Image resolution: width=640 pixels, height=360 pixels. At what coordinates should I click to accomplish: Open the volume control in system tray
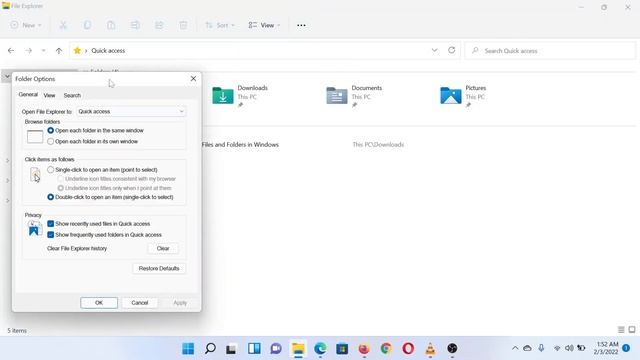coord(569,348)
